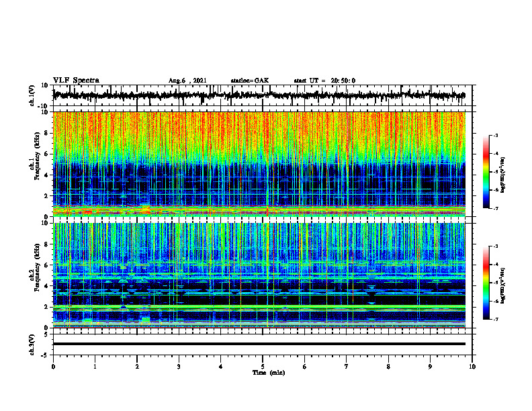Click the lower color bar's log(PSD) units label
The width and height of the screenshot is (532, 411).
click(x=503, y=285)
